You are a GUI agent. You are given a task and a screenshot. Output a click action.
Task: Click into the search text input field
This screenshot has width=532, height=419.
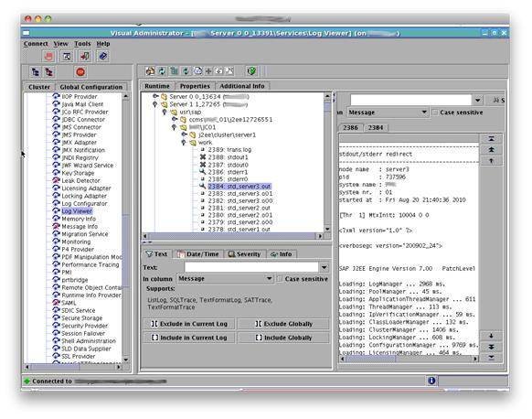[410, 100]
